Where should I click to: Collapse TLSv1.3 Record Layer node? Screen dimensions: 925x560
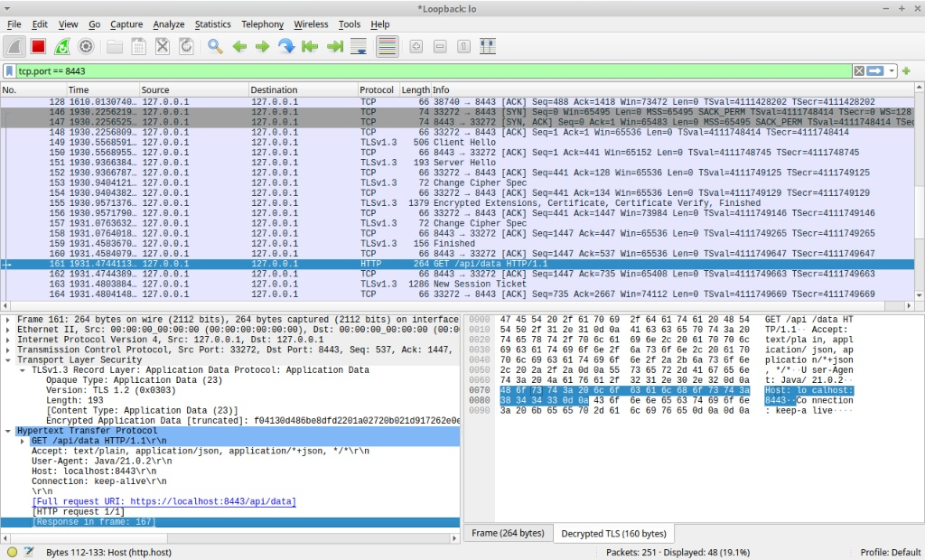(x=23, y=370)
